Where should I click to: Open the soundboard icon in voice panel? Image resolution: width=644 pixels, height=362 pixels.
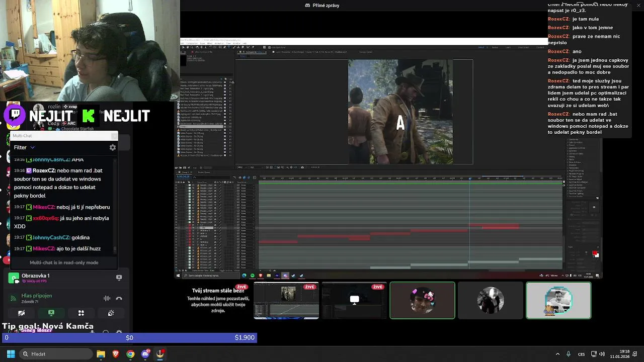pos(111,313)
